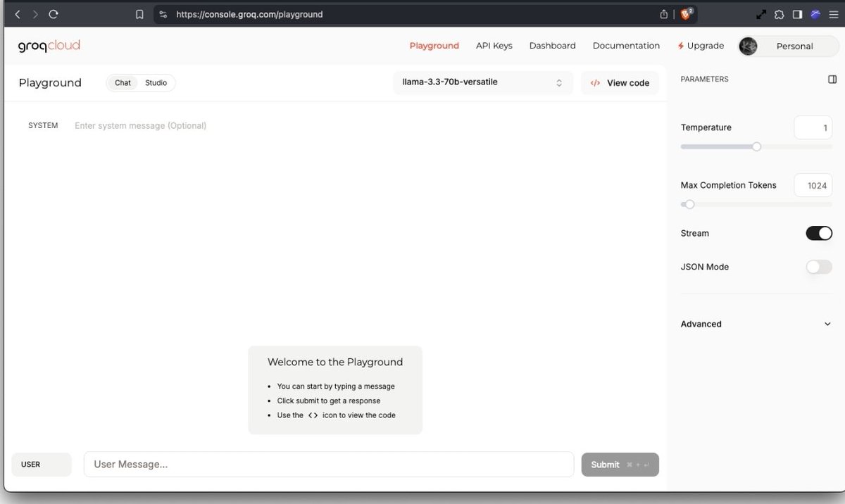Click the groqcloud logo
This screenshot has width=845, height=504.
[48, 45]
